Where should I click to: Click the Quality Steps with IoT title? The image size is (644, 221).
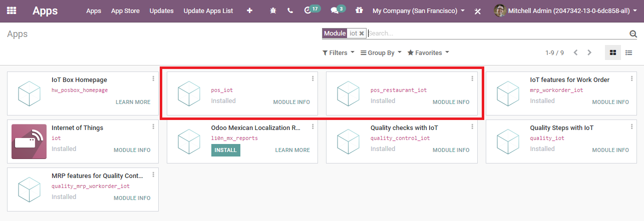pos(562,128)
